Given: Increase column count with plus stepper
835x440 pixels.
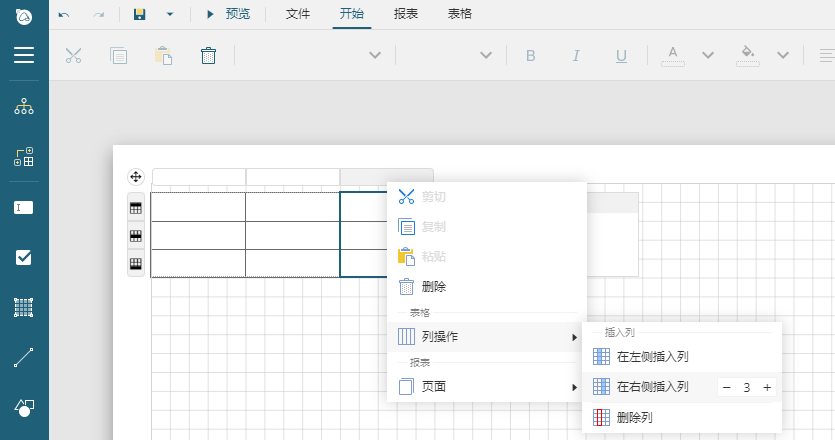Looking at the screenshot, I should [x=767, y=388].
